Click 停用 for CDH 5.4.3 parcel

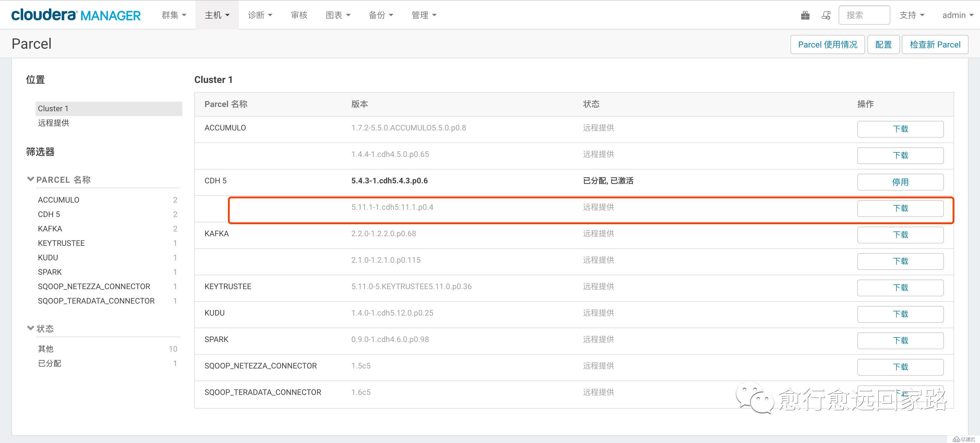[900, 182]
